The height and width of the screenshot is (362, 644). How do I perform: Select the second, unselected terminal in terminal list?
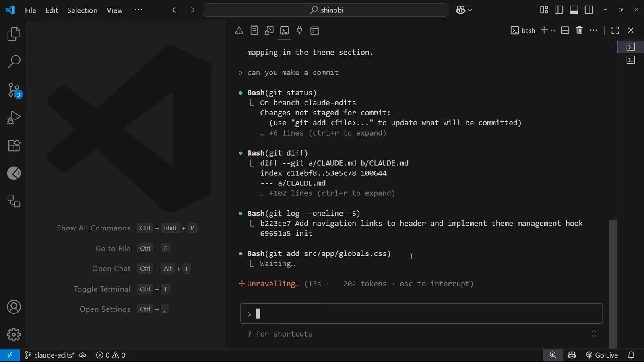click(x=631, y=60)
